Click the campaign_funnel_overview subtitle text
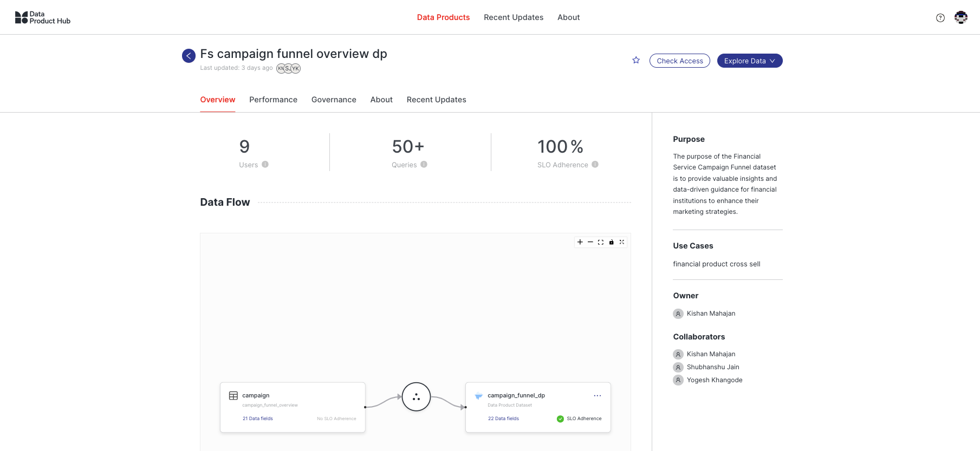This screenshot has width=980, height=451. 270,406
